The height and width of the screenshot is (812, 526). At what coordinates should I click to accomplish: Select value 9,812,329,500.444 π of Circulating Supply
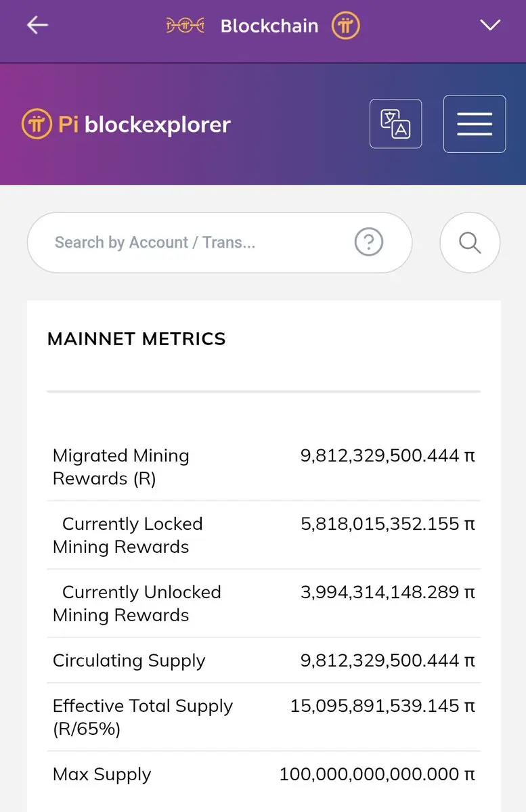388,660
